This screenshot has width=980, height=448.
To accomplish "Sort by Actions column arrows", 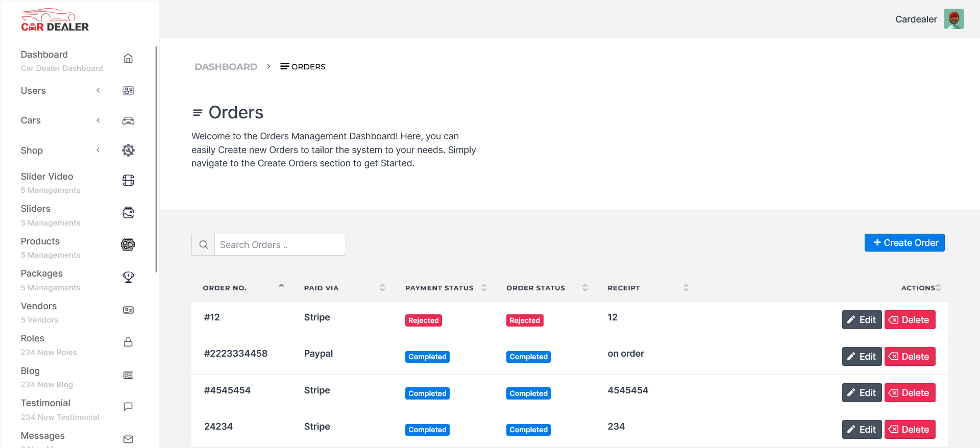I will tap(938, 288).
